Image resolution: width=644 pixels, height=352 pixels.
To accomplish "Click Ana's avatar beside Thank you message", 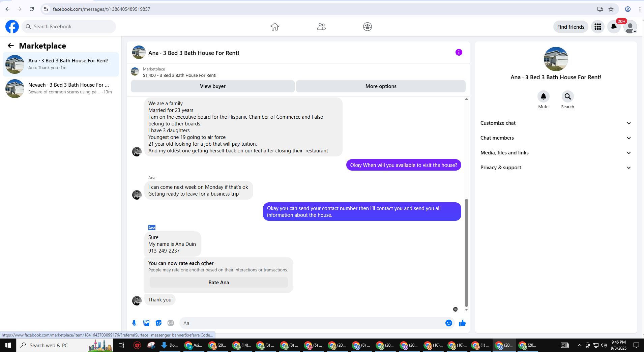I will pos(137,300).
